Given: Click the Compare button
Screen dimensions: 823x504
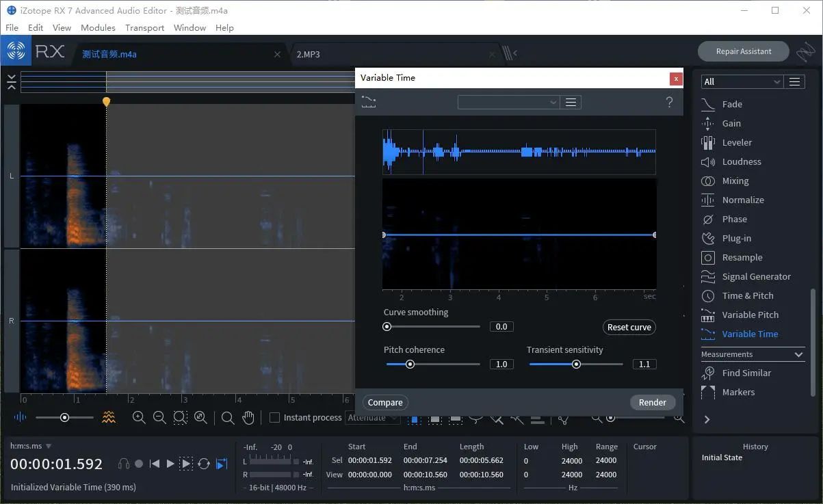Looking at the screenshot, I should [385, 402].
